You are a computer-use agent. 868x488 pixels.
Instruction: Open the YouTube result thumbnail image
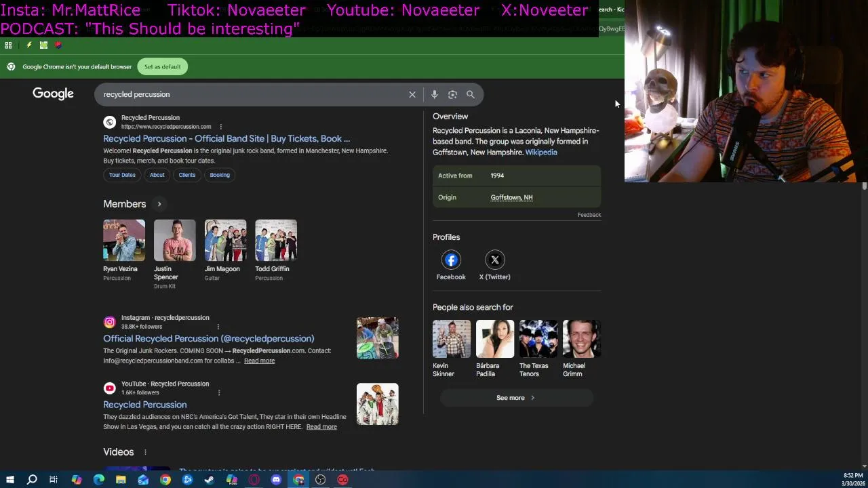pos(378,405)
